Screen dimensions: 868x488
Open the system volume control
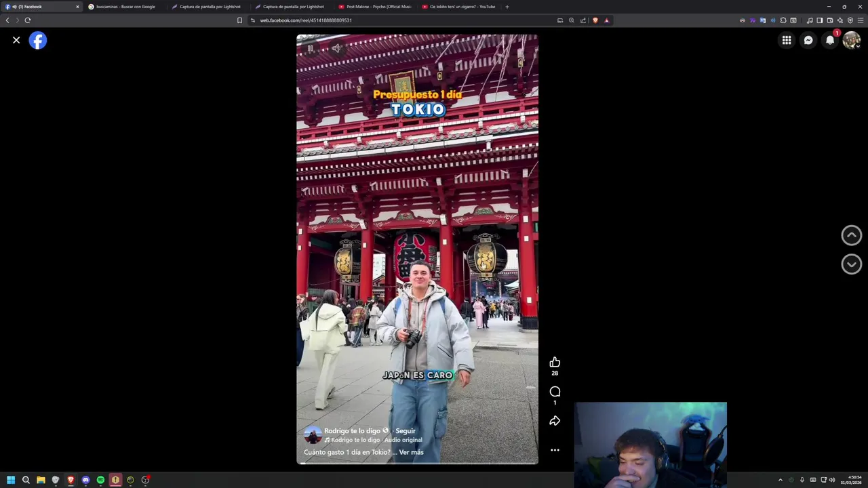[832, 480]
